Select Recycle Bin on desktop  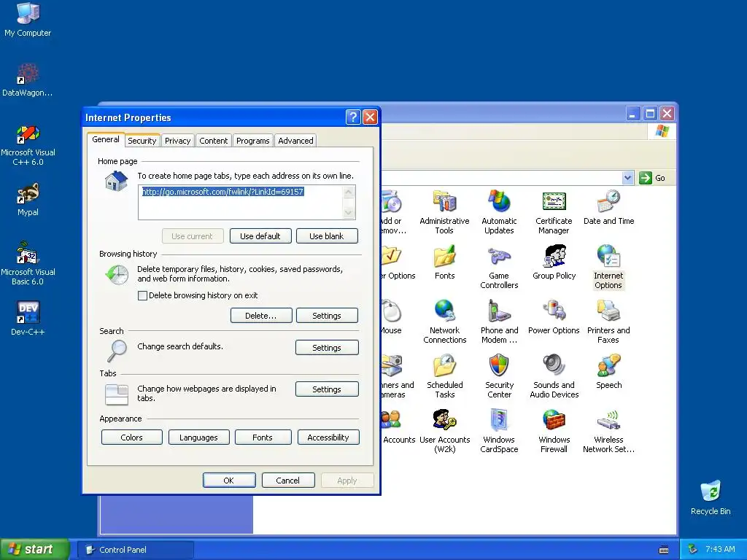pos(711,497)
